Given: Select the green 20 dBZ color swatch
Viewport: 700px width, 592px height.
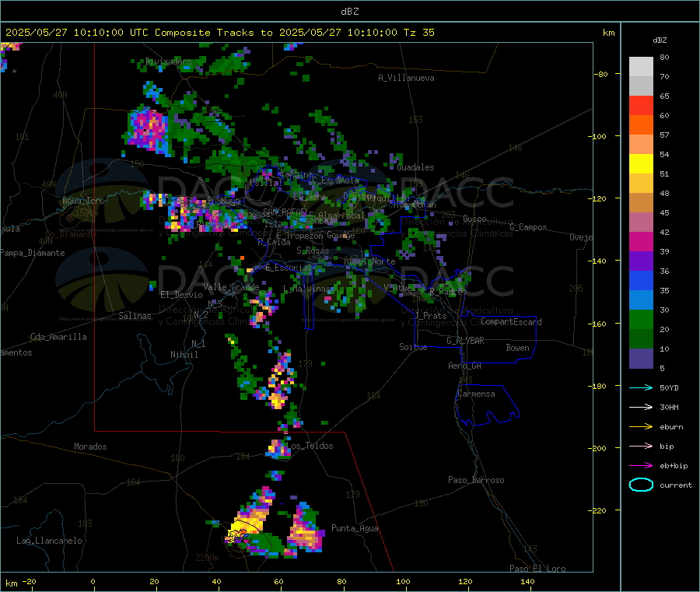Looking at the screenshot, I should point(641,319).
